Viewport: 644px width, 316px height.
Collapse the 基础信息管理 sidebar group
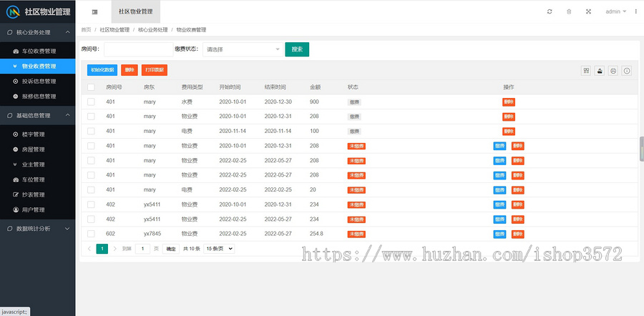(37, 116)
